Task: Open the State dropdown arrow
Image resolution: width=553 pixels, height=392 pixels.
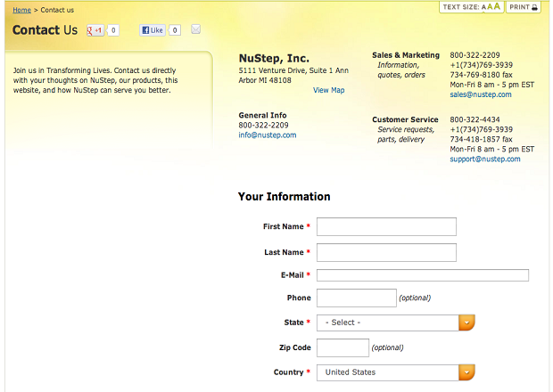Action: pyautogui.click(x=467, y=323)
